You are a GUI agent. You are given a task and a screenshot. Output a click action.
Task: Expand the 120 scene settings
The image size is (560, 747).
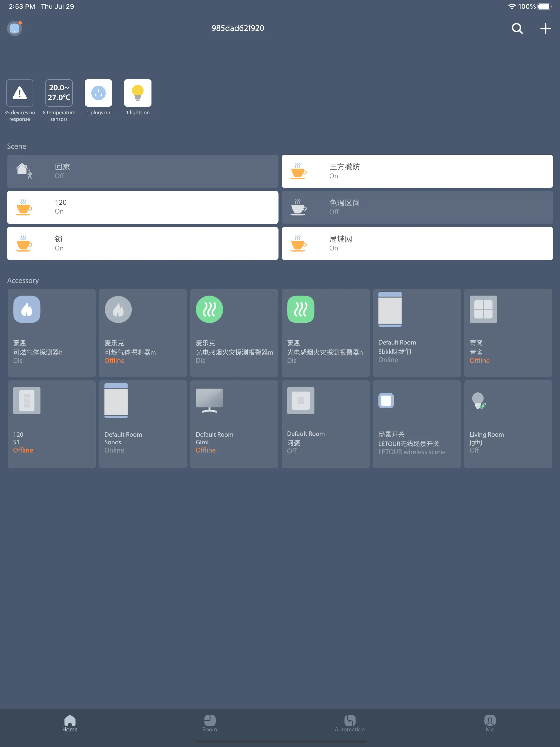(x=142, y=207)
